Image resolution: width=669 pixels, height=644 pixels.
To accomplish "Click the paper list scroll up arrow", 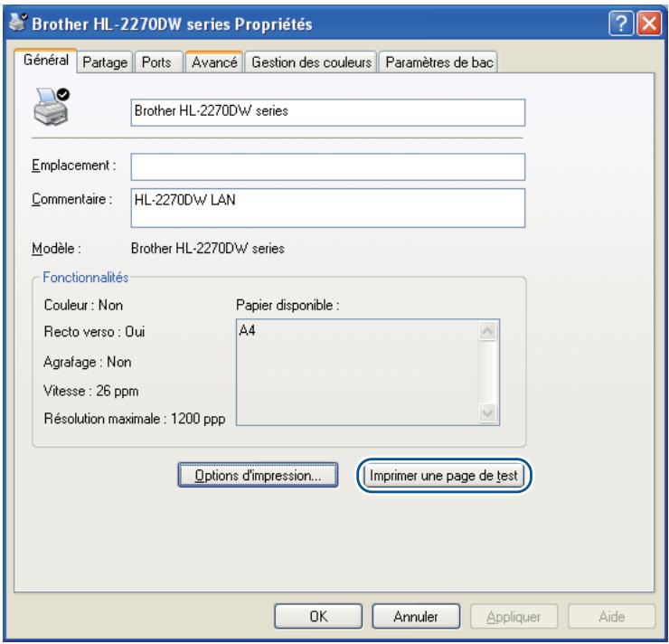I will 487,331.
